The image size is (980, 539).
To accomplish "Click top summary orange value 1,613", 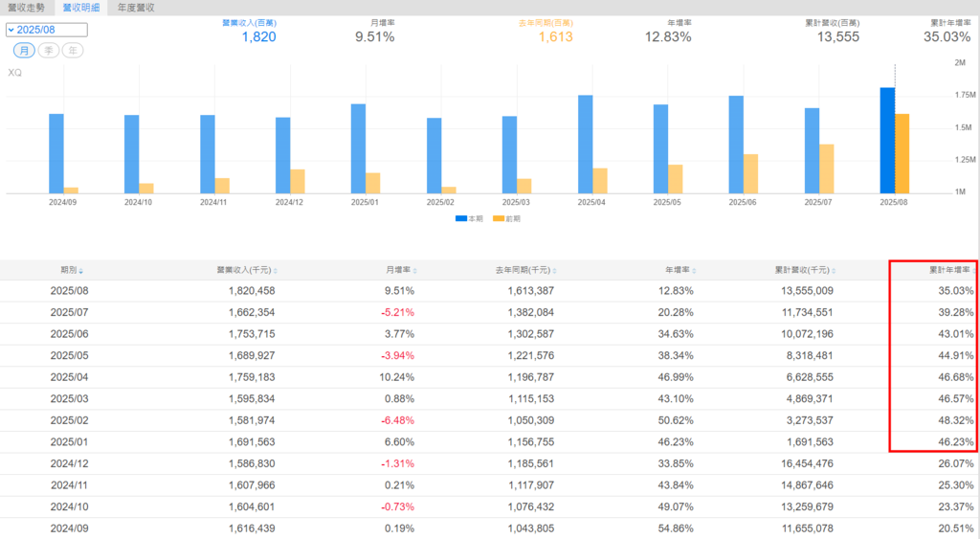I will coord(556,37).
